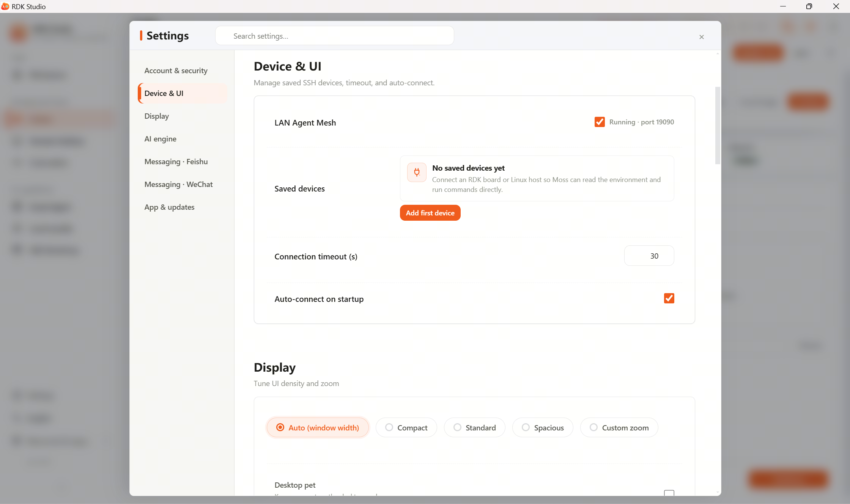Click the Running · port 19090 status text
Screen dimensions: 850x504
(x=642, y=122)
